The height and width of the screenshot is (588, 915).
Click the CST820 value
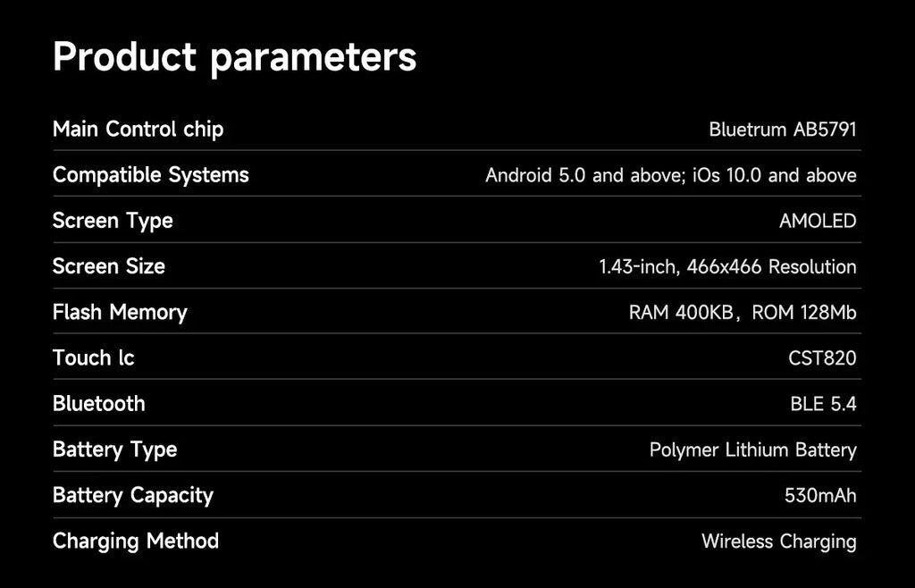coord(822,358)
